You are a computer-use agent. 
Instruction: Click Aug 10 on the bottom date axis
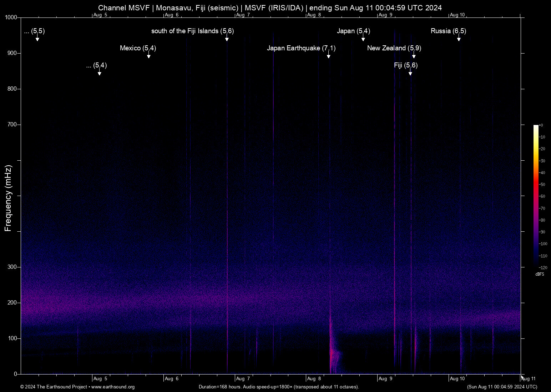point(458,379)
